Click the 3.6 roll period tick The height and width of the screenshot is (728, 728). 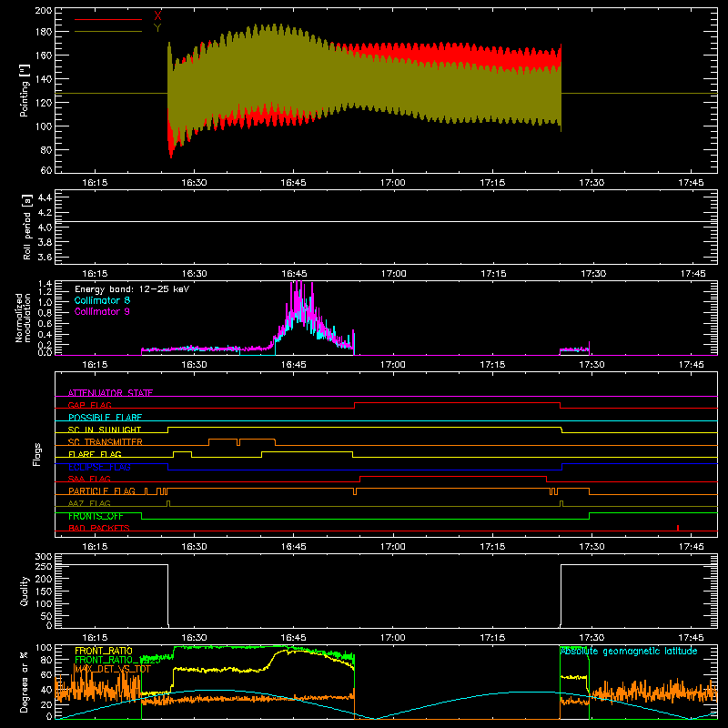pyautogui.click(x=45, y=257)
